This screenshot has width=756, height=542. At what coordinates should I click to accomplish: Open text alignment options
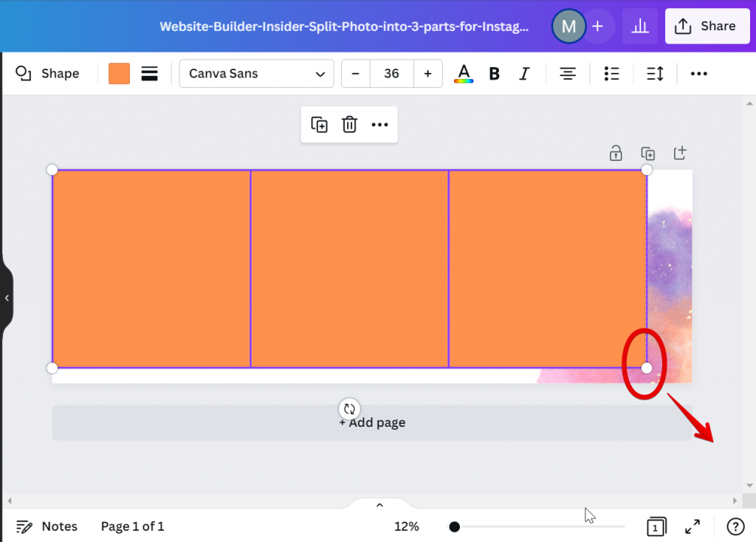point(567,73)
